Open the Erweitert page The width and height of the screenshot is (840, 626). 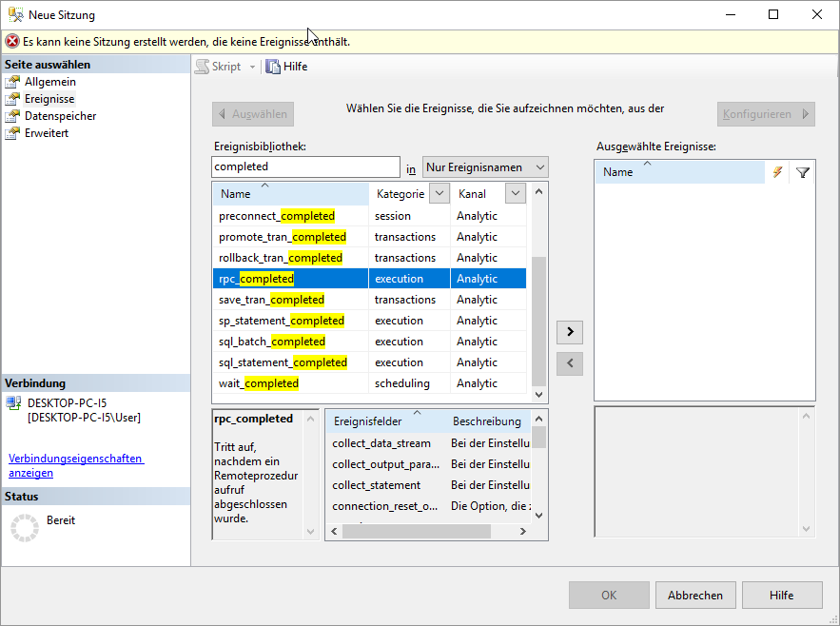[46, 133]
